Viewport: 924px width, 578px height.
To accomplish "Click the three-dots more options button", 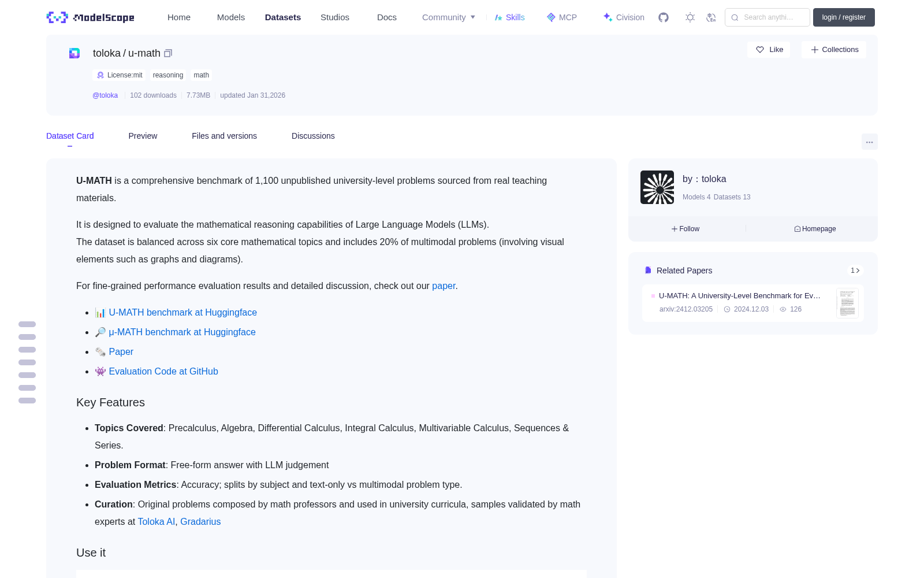I will (x=869, y=142).
